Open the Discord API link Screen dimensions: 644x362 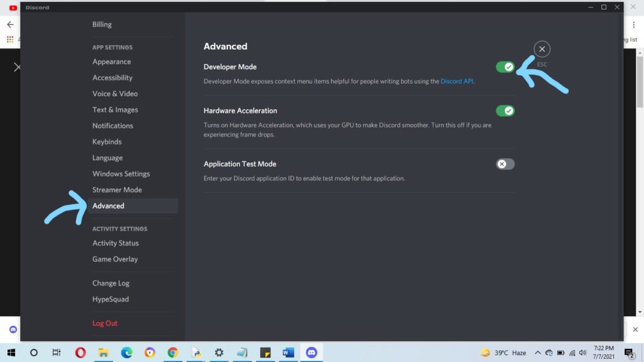pyautogui.click(x=457, y=81)
